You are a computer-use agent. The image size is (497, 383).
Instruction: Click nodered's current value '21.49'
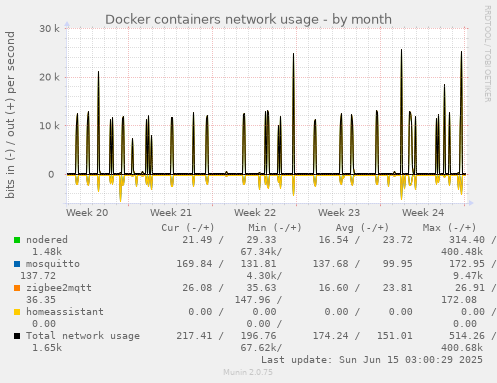pos(197,240)
